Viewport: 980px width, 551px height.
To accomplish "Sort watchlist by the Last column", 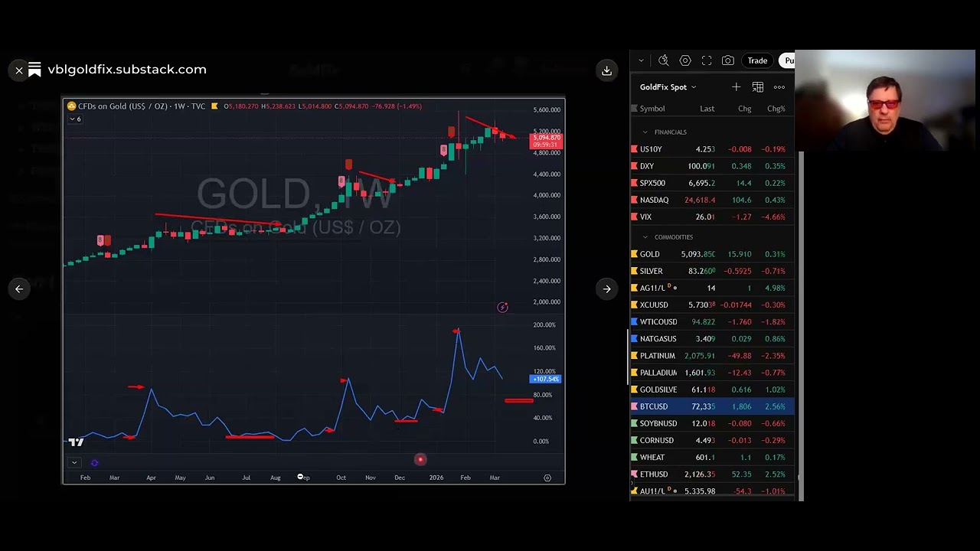I will [x=707, y=109].
